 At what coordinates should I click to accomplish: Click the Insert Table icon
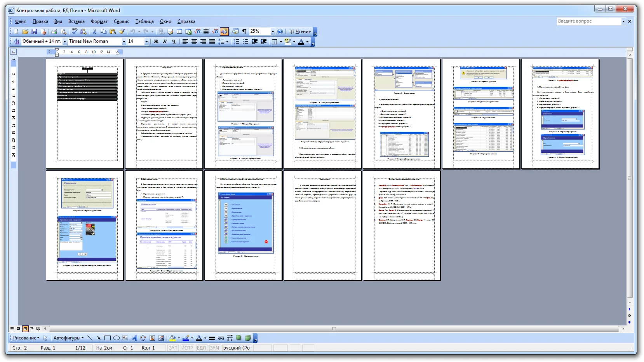pyautogui.click(x=179, y=31)
